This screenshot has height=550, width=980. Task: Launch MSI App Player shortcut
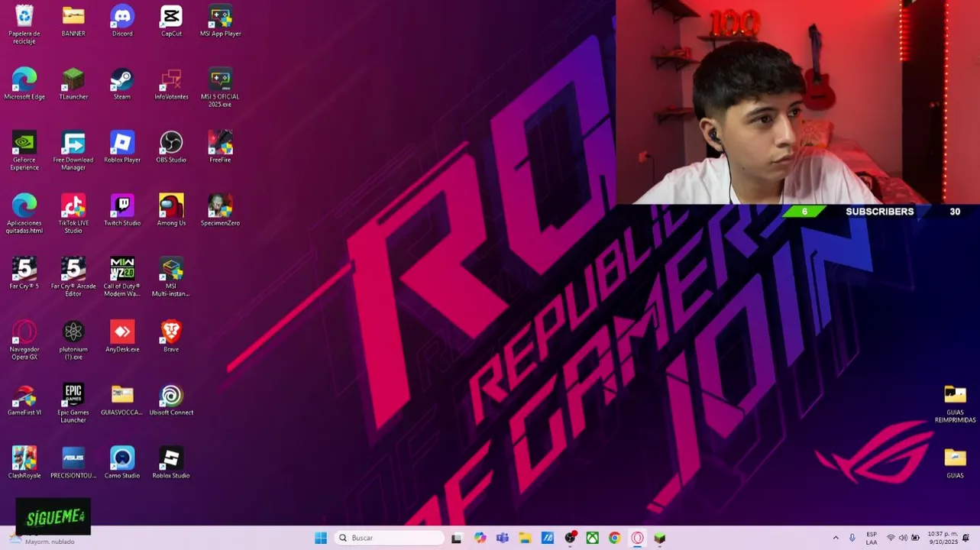(220, 21)
